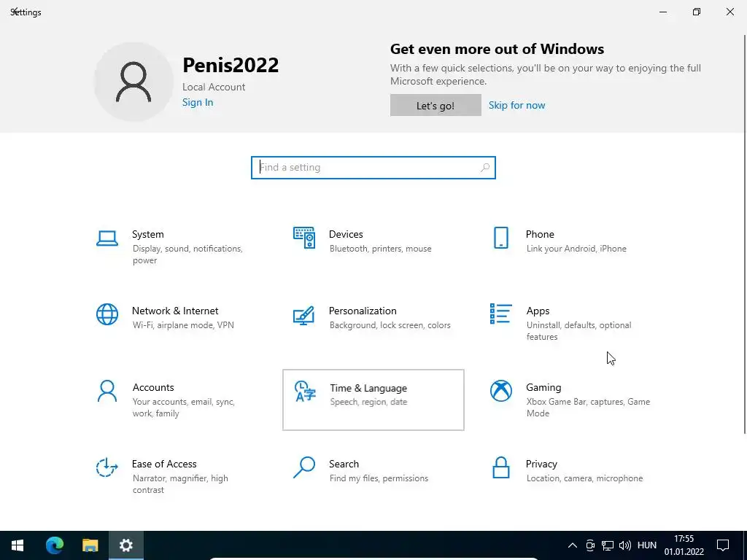This screenshot has height=560, width=747.
Task: Open the notification action center
Action: [x=723, y=545]
